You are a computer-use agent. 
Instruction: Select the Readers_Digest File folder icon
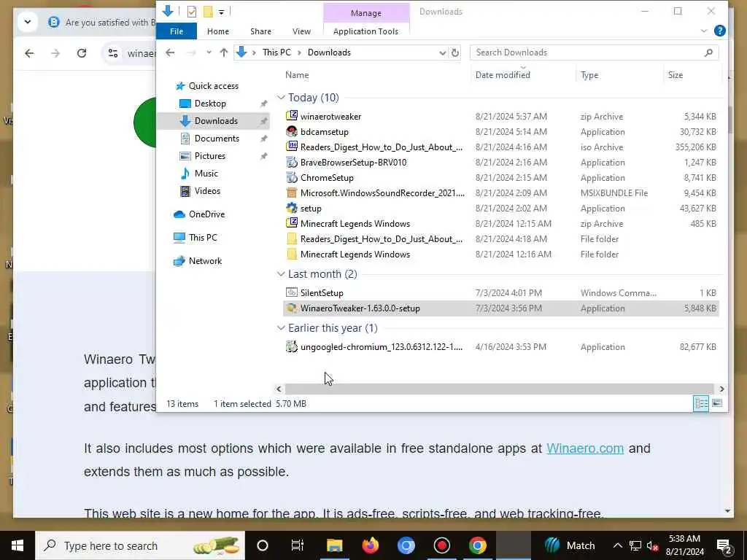(292, 238)
